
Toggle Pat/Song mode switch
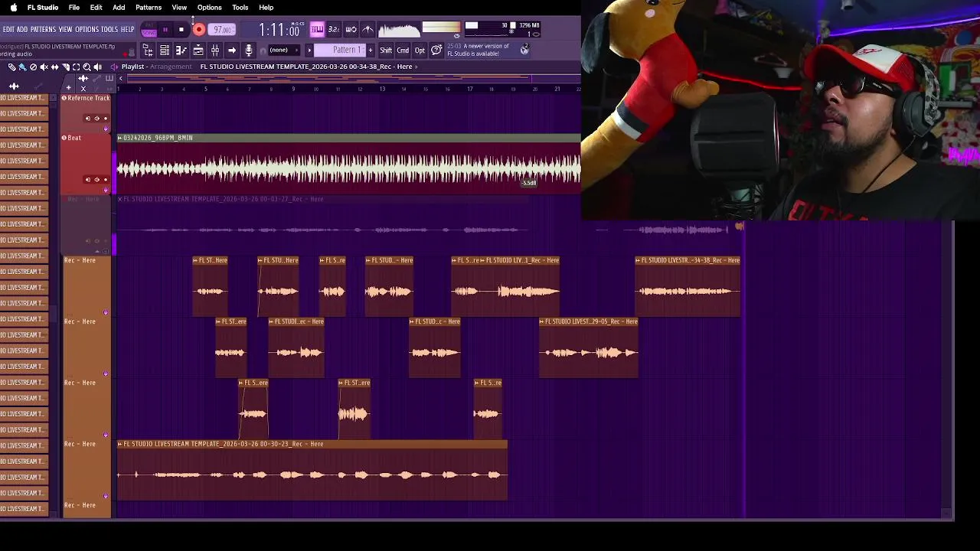click(149, 30)
